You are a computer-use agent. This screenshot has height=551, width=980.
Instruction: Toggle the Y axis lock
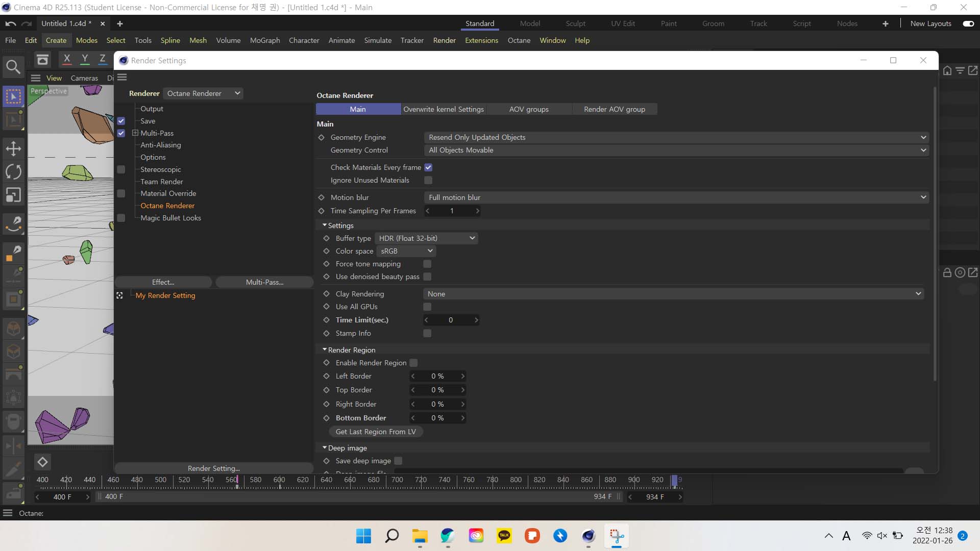click(85, 59)
